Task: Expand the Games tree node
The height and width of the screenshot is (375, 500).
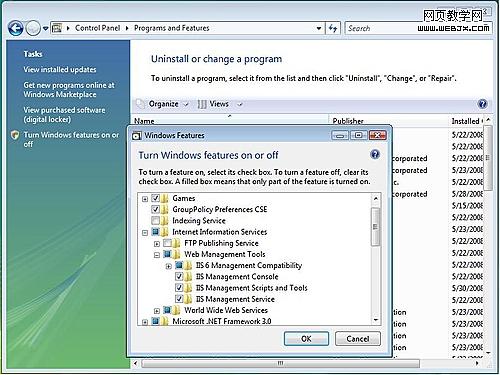Action: pos(145,199)
